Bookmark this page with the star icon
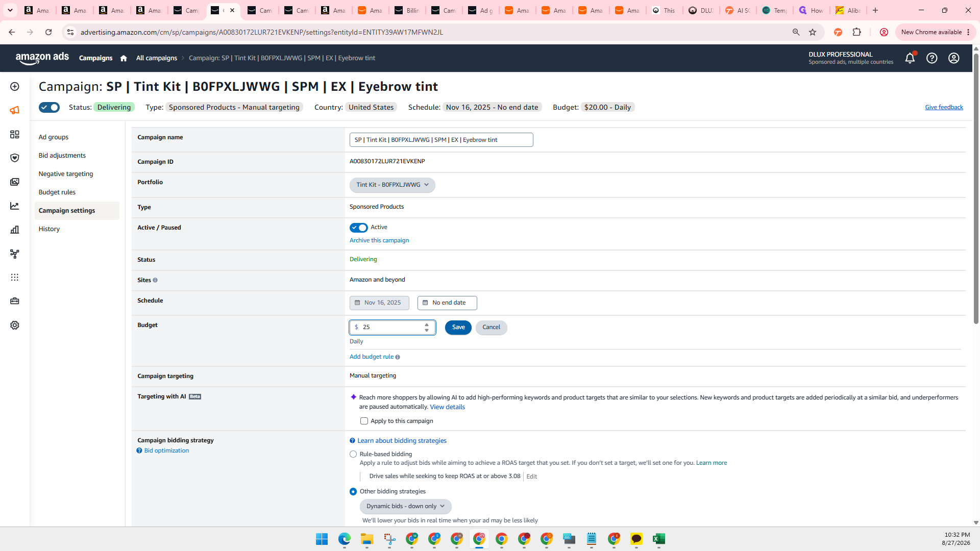Image resolution: width=980 pixels, height=551 pixels. pyautogui.click(x=813, y=32)
